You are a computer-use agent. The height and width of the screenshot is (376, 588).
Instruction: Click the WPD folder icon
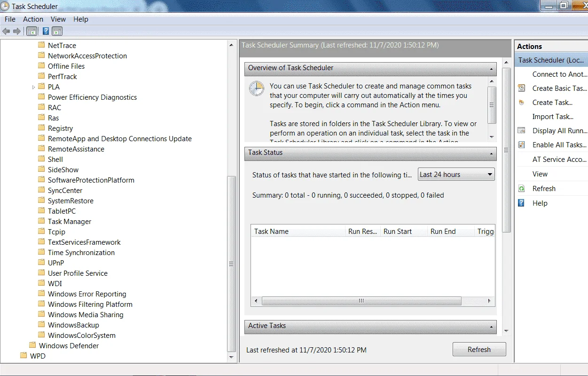click(x=24, y=356)
